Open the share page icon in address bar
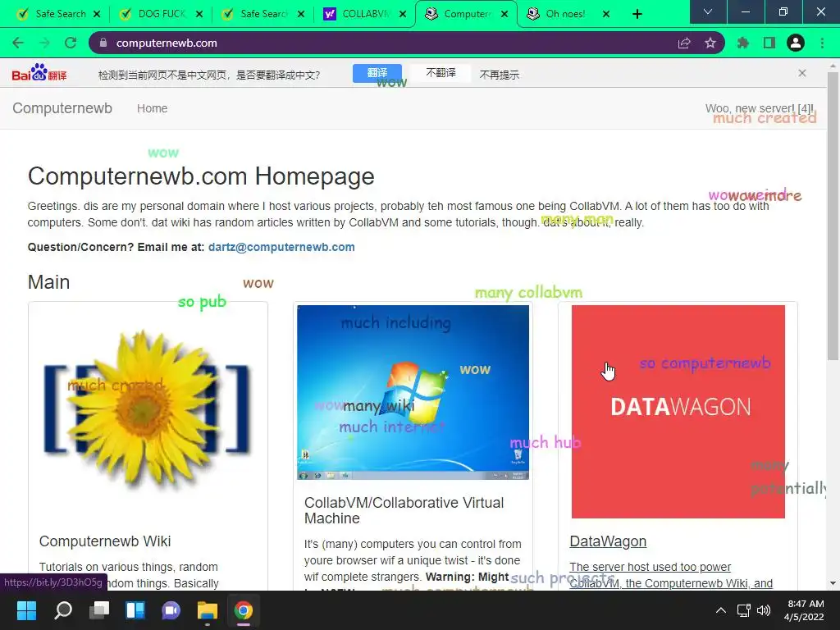This screenshot has height=630, width=840. [683, 43]
